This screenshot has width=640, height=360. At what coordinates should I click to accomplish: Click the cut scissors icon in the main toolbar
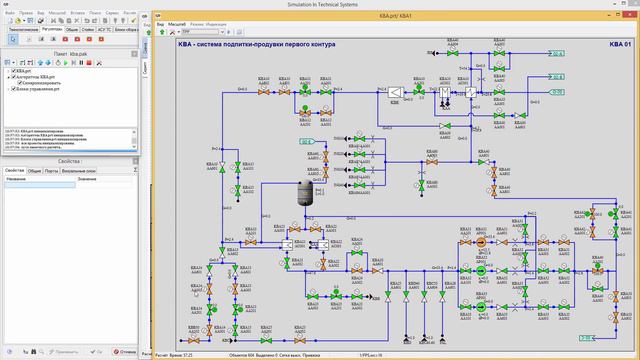point(53,20)
